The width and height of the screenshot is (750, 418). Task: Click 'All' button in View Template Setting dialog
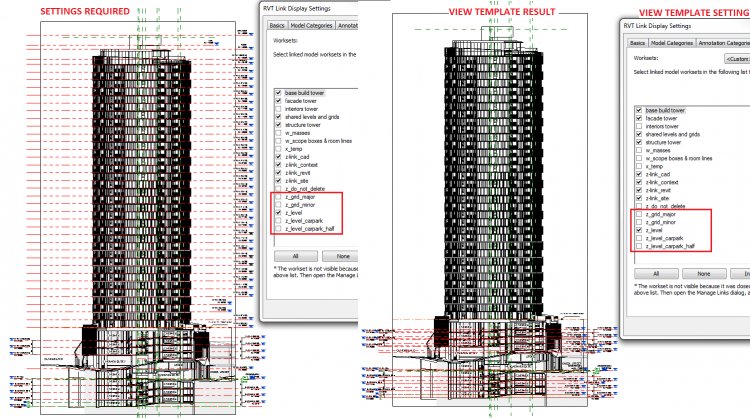pyautogui.click(x=656, y=274)
